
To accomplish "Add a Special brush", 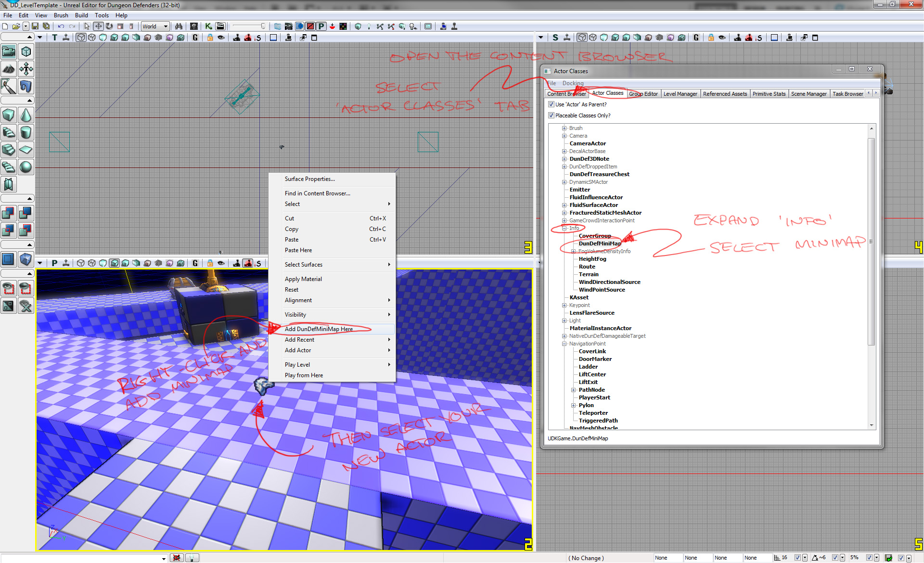I will pyautogui.click(x=9, y=259).
